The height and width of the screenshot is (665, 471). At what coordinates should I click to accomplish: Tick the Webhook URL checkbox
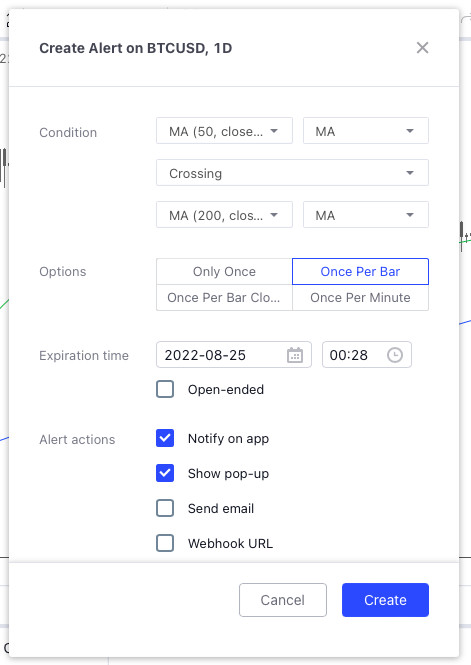pyautogui.click(x=165, y=543)
